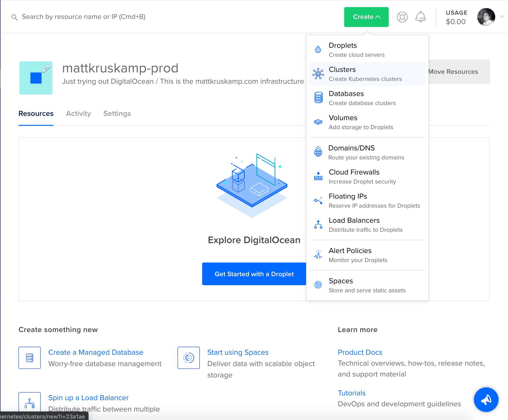Choose Clusters from the Create menu
The width and height of the screenshot is (508, 420).
pos(367,74)
